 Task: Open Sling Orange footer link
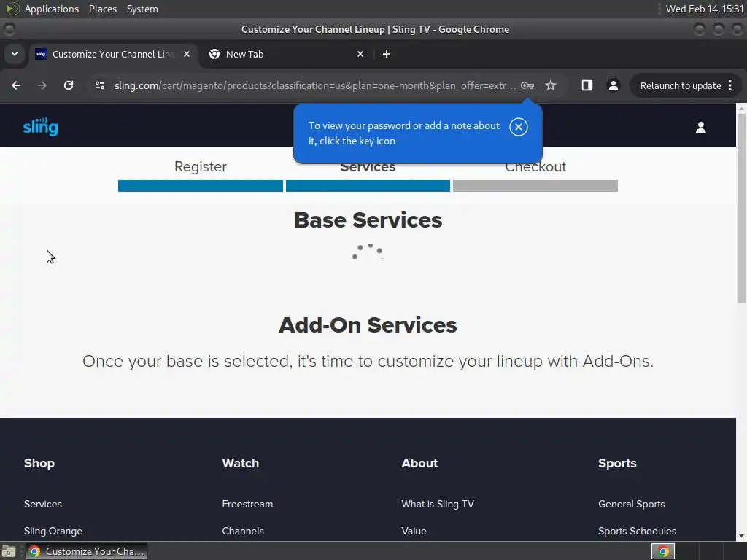pyautogui.click(x=53, y=531)
